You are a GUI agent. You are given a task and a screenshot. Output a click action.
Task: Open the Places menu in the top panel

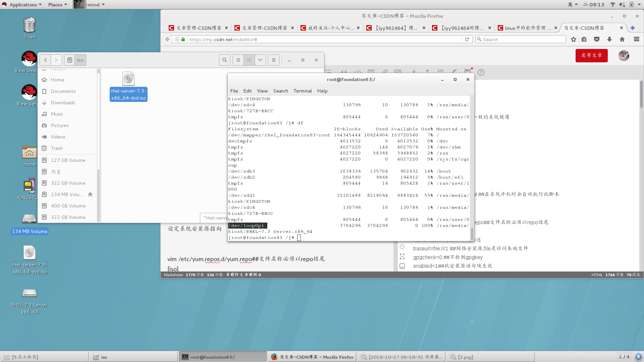tap(57, 4)
